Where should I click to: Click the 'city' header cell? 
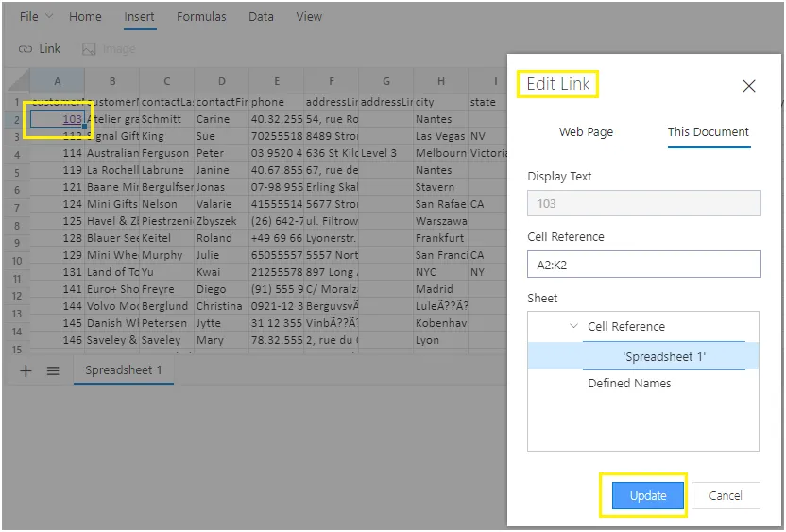pyautogui.click(x=440, y=102)
